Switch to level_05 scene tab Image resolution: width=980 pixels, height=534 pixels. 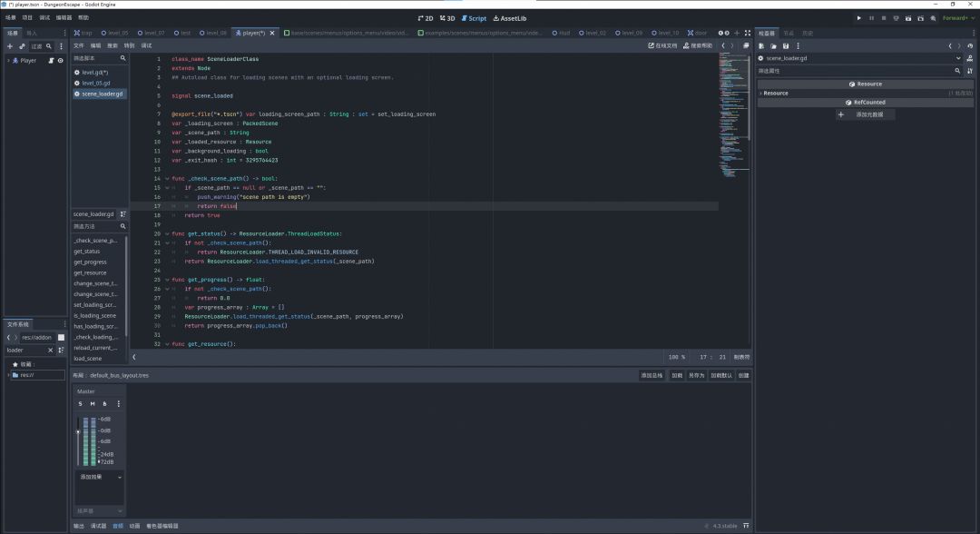114,33
